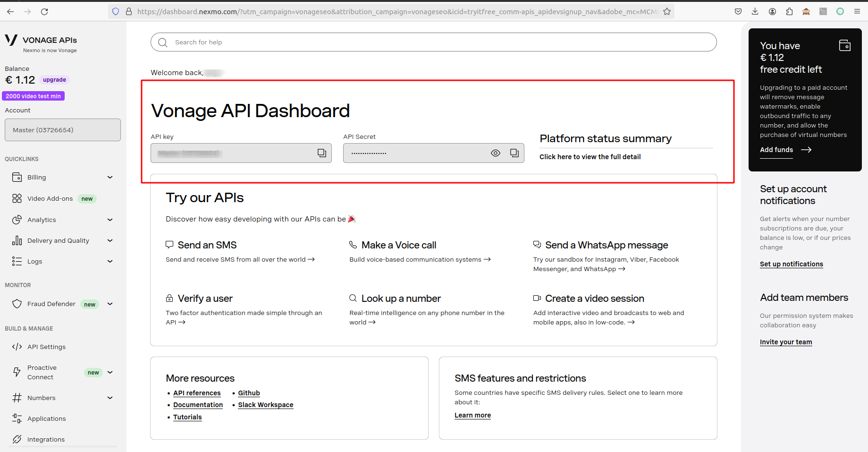Screen dimensions: 868x452
Task: Click the Search for help field
Action: point(433,43)
